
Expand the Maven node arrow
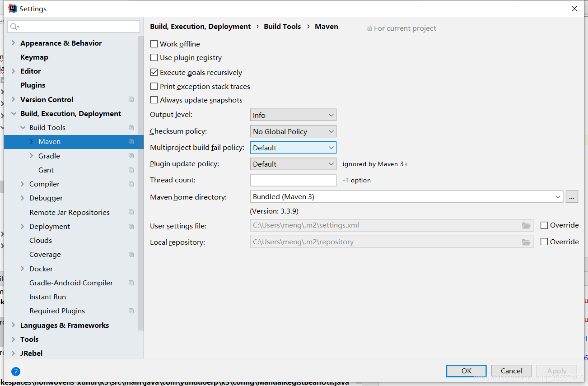31,141
